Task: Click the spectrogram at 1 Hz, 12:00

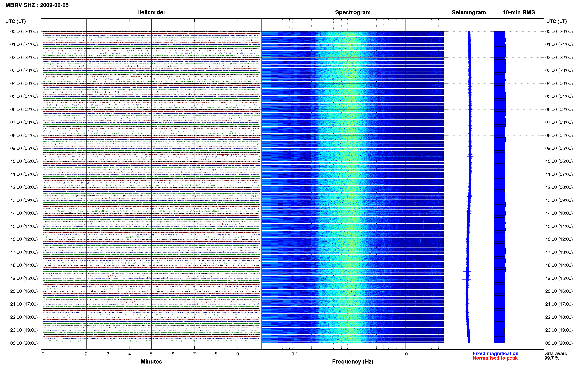Action: tap(350, 187)
